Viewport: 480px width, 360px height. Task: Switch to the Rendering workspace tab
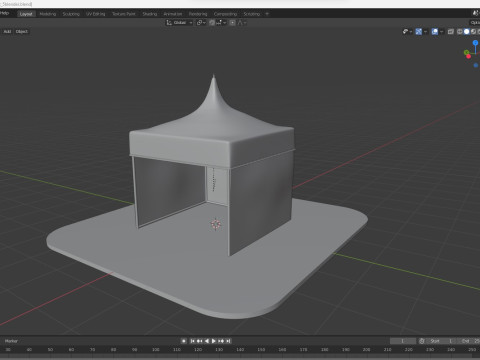(198, 14)
